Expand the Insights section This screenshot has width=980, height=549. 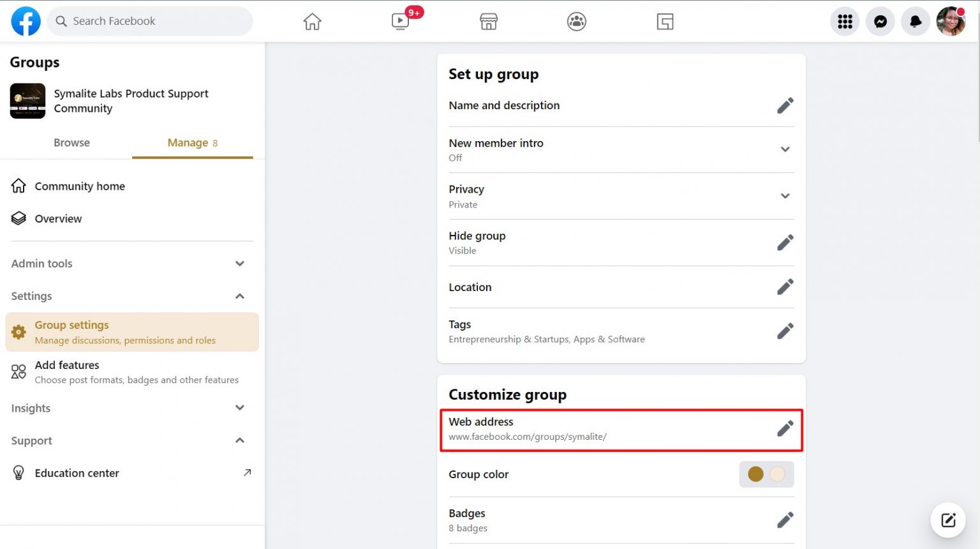[240, 408]
